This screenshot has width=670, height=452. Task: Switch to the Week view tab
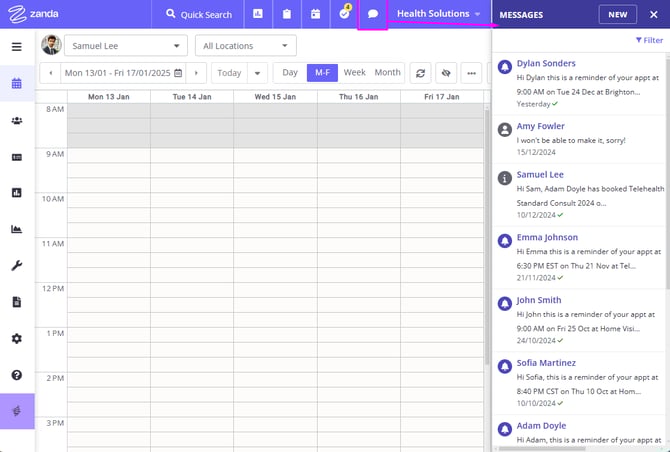(x=354, y=73)
